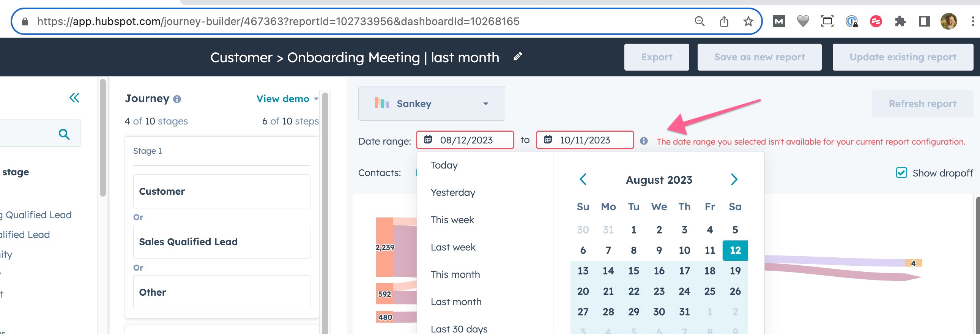The height and width of the screenshot is (334, 980).
Task: Bookmark this page with star icon
Action: [x=748, y=21]
